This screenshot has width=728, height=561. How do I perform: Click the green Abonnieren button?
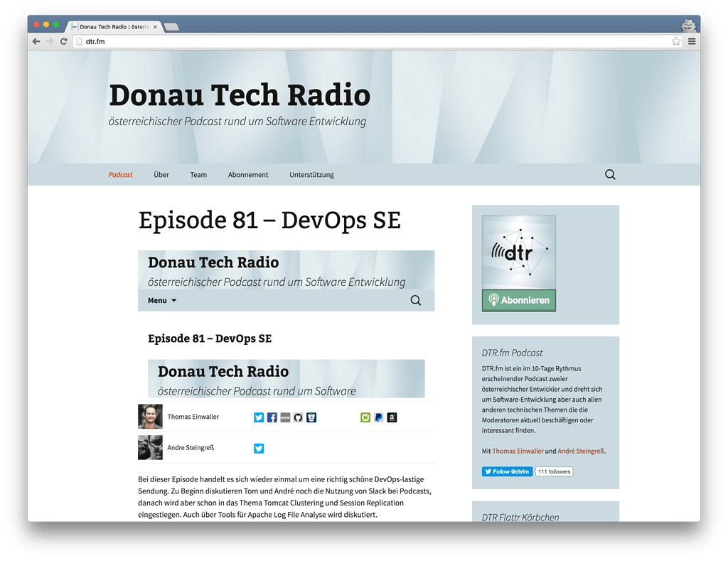pos(518,300)
